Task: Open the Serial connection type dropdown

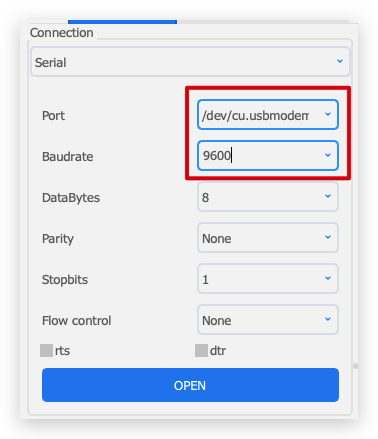Action: pyautogui.click(x=190, y=62)
